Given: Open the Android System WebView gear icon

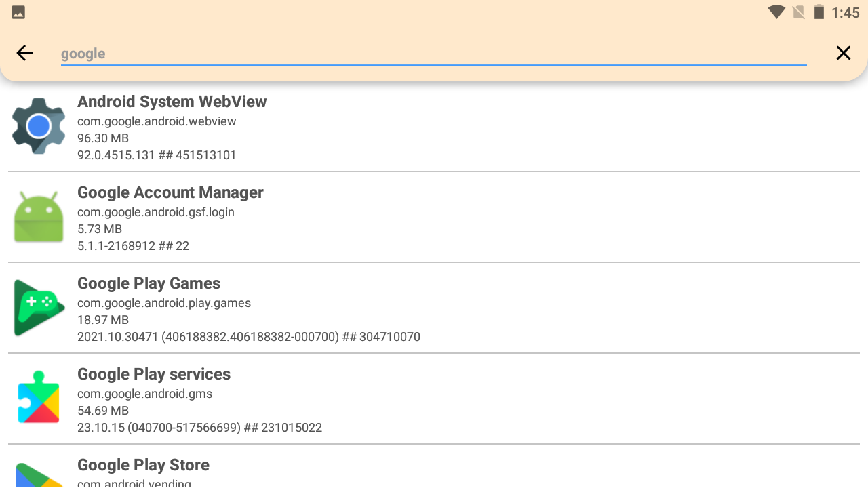Looking at the screenshot, I should [39, 126].
